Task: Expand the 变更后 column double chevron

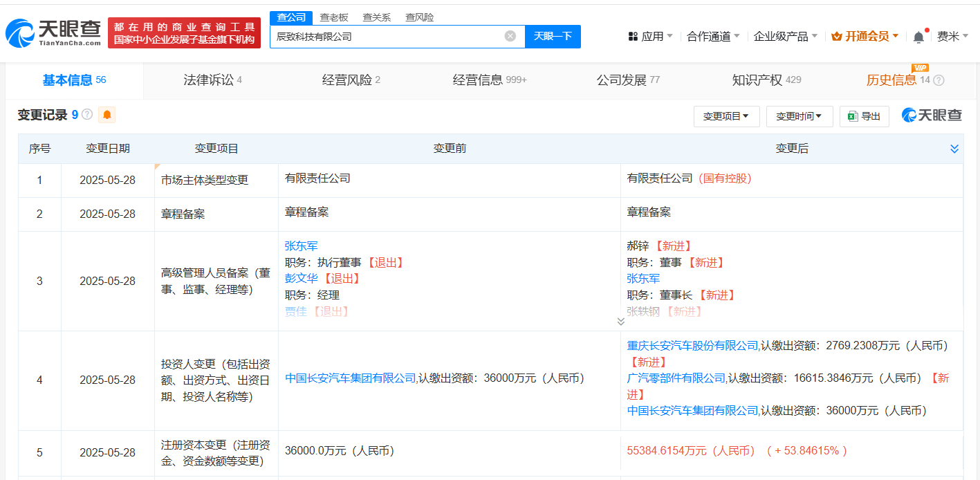Action: point(954,149)
